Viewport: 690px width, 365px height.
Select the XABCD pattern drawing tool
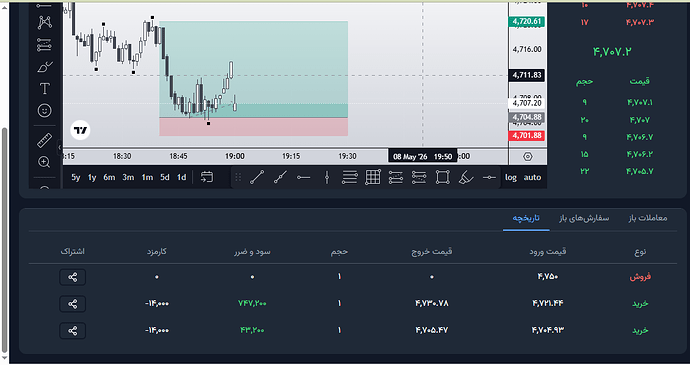click(x=44, y=22)
